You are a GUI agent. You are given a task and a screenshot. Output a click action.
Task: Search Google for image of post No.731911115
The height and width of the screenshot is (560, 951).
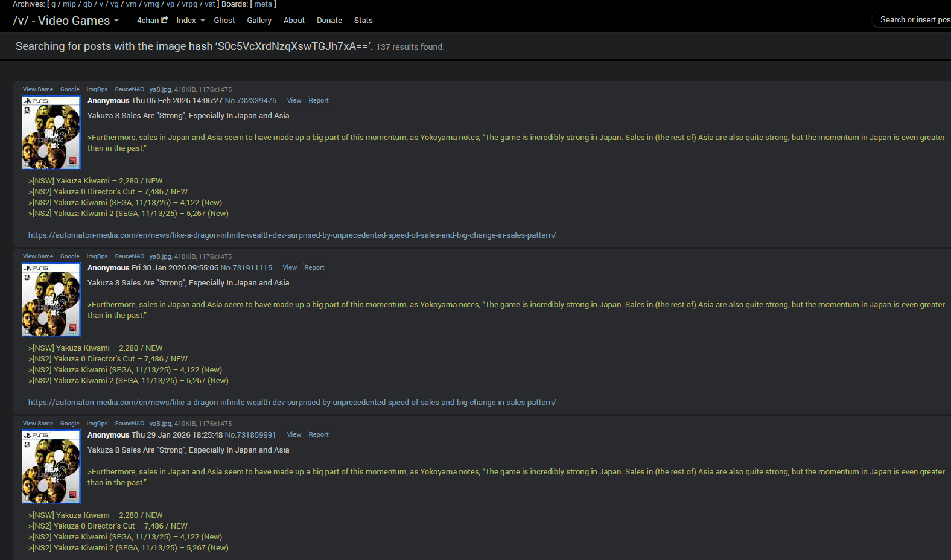pos(70,256)
